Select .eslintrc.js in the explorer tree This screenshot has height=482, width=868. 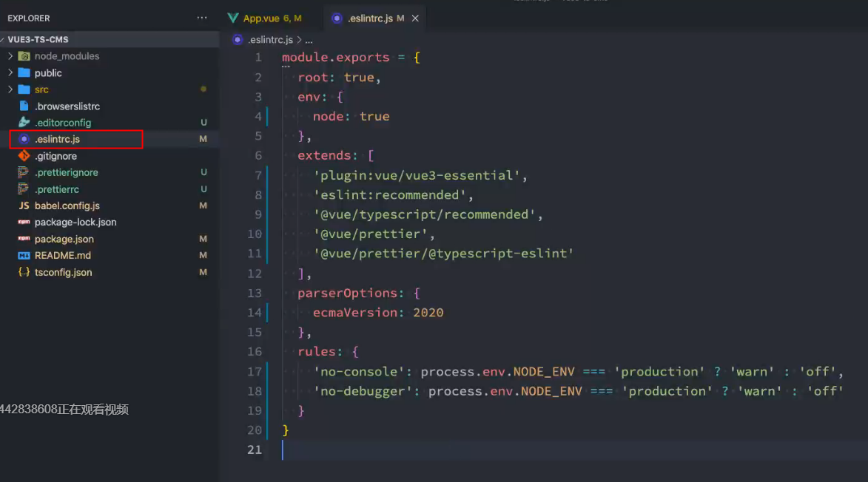[57, 139]
